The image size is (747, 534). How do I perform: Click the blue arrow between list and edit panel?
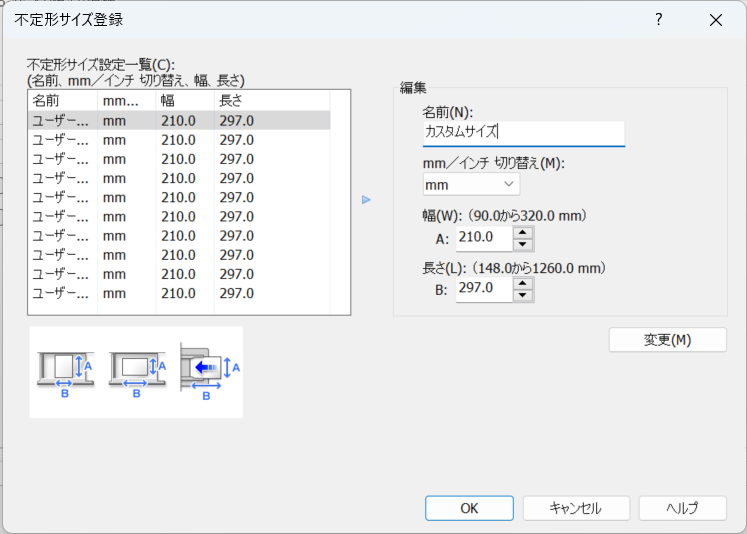point(366,200)
